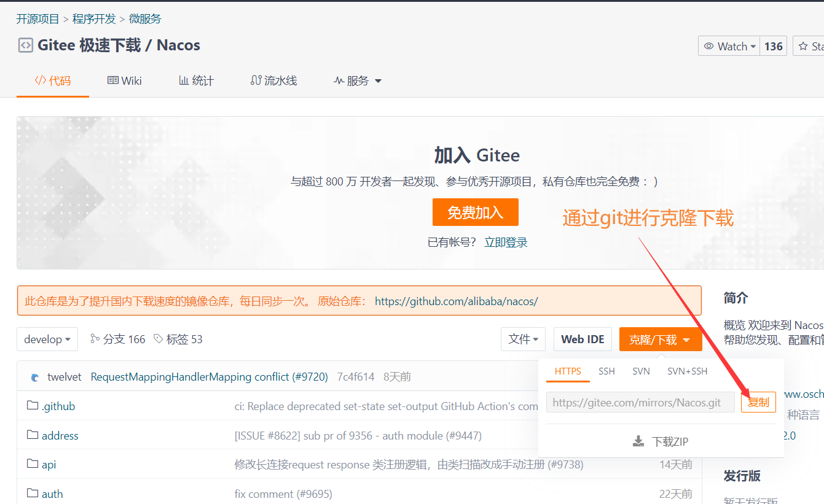
Task: Open the 分支 166 branches link
Action: (x=118, y=339)
